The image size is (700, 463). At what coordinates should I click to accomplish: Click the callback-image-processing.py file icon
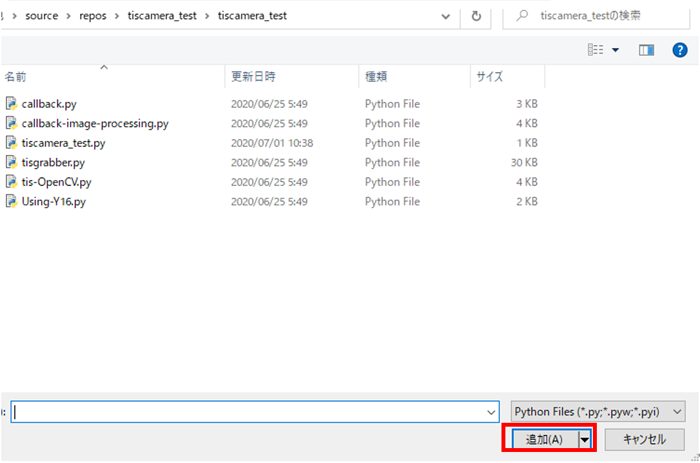tap(11, 123)
